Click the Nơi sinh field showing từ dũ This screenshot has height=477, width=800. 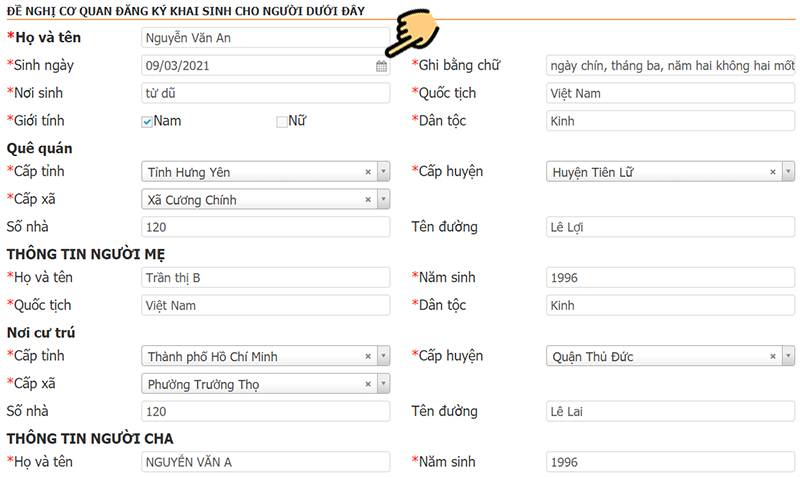coord(265,94)
